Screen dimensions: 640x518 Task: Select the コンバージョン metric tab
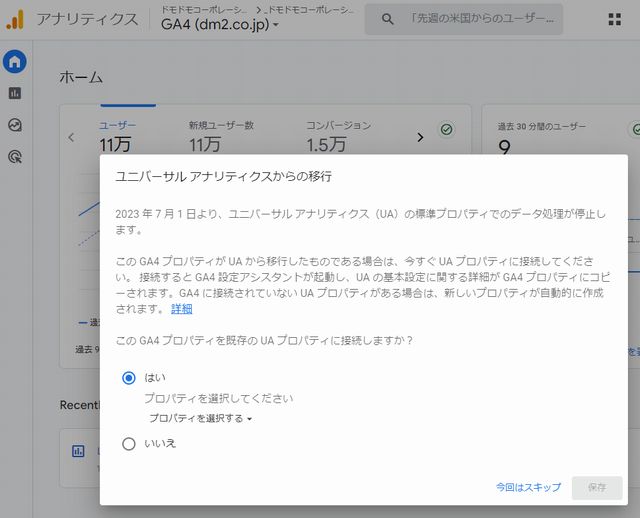coord(338,137)
